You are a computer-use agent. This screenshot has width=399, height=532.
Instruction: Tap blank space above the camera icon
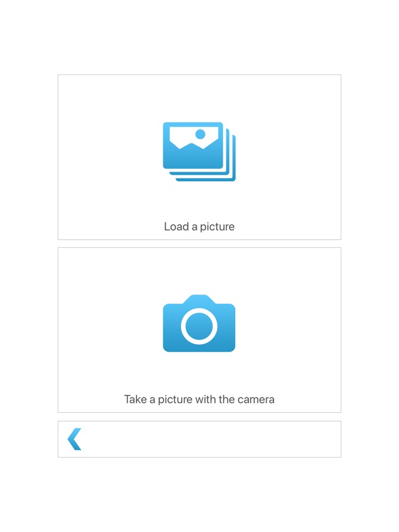(199, 271)
